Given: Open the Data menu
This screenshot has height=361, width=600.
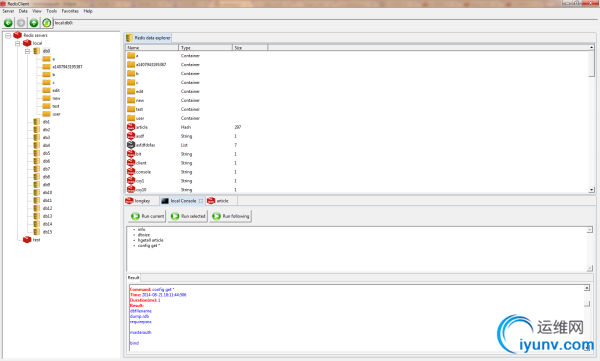Looking at the screenshot, I should tap(23, 11).
